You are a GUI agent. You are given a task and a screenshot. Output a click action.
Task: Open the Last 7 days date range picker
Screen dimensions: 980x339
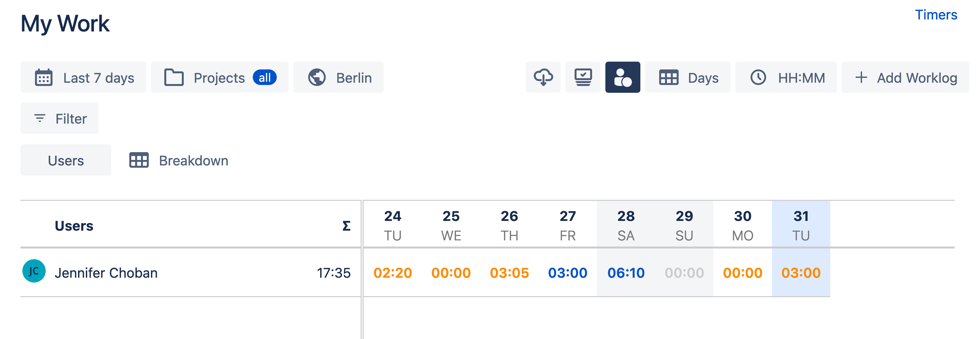click(83, 77)
